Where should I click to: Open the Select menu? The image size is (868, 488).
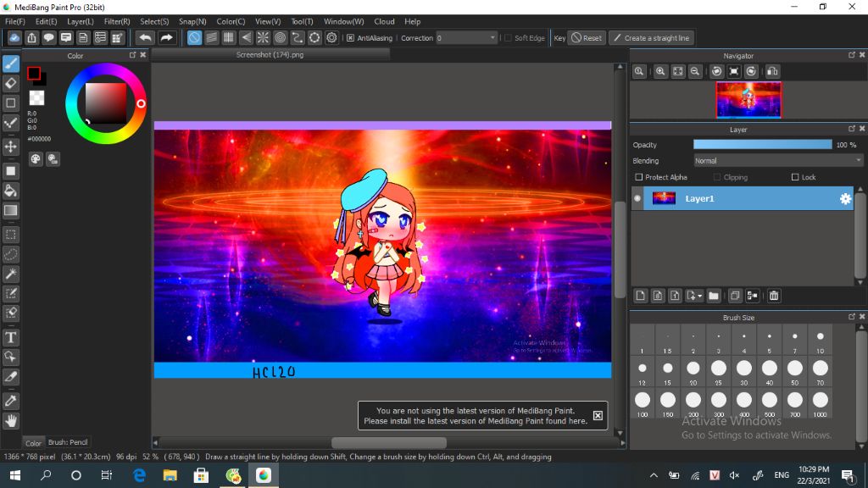click(x=154, y=21)
